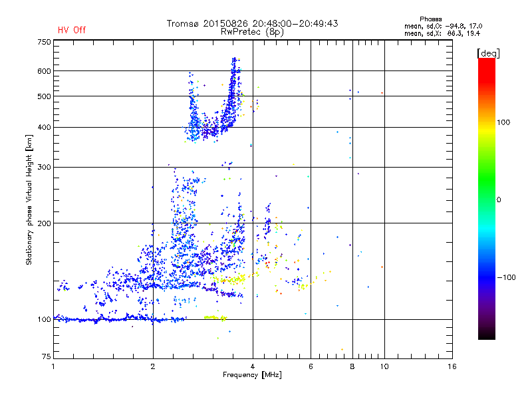Click the y-axis tick label '75'
Viewport: 532px width, 399px height.
pos(47,356)
